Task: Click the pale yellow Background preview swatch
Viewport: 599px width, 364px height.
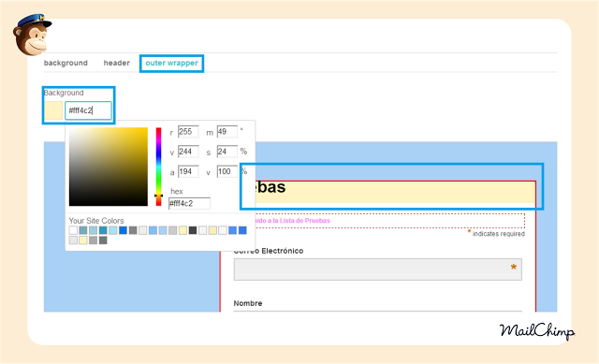Action: point(53,110)
